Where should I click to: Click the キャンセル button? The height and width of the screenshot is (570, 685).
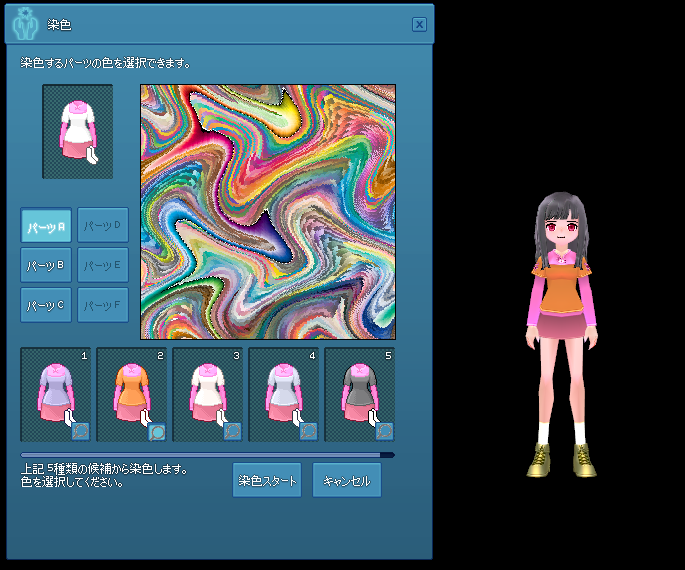(x=347, y=480)
